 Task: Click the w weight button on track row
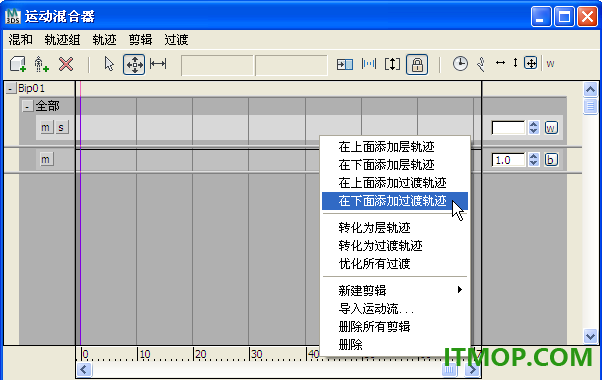(x=551, y=128)
